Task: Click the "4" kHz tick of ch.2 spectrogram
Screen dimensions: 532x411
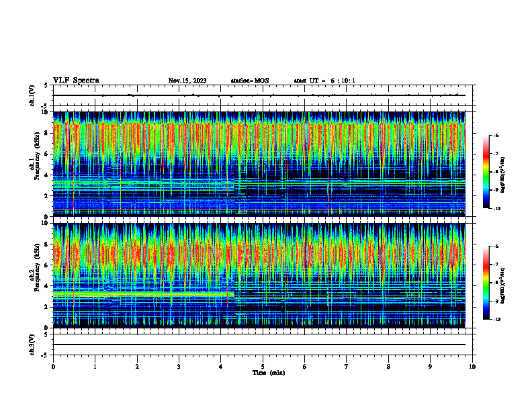Action: (x=47, y=286)
